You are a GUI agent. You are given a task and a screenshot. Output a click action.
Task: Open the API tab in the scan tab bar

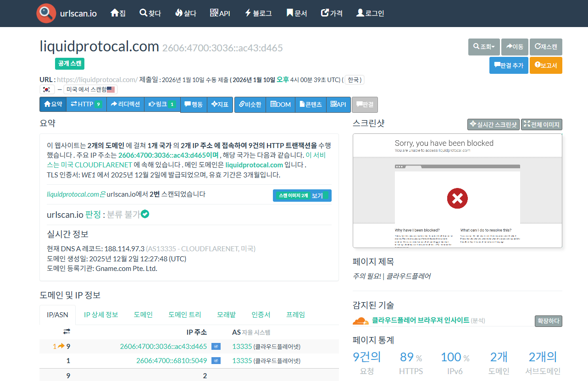[x=338, y=105]
